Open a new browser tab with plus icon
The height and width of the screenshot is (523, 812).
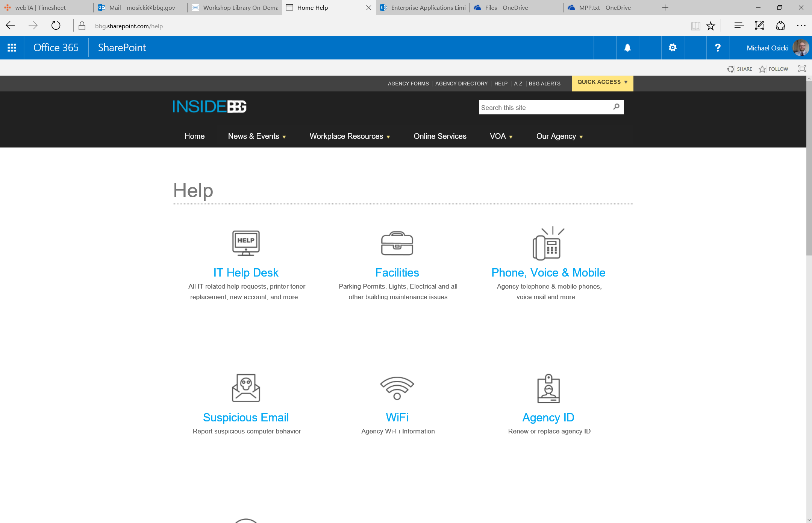pyautogui.click(x=665, y=8)
